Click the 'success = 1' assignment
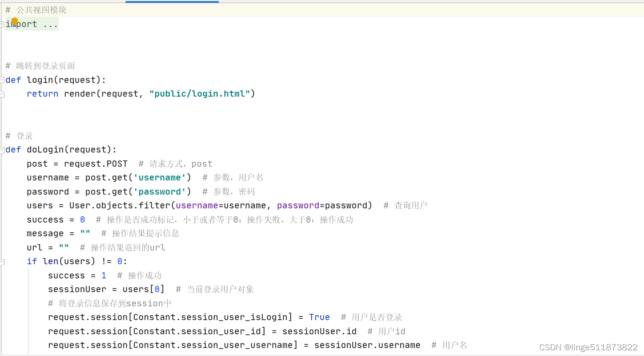 pyautogui.click(x=77, y=276)
